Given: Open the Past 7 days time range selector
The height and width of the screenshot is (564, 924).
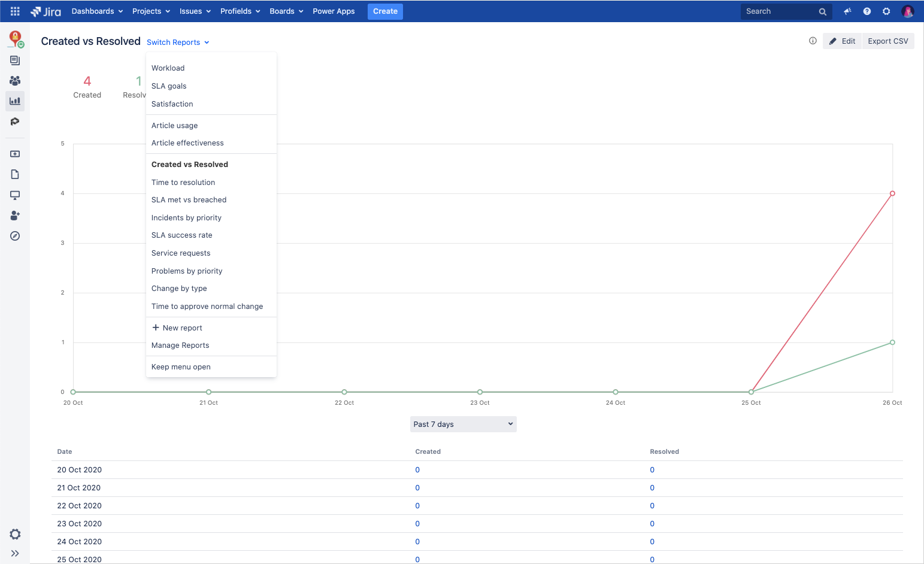Looking at the screenshot, I should tap(462, 424).
